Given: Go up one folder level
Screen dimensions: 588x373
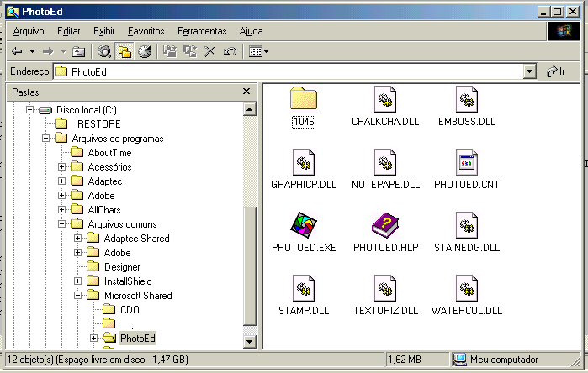Looking at the screenshot, I should pos(78,52).
